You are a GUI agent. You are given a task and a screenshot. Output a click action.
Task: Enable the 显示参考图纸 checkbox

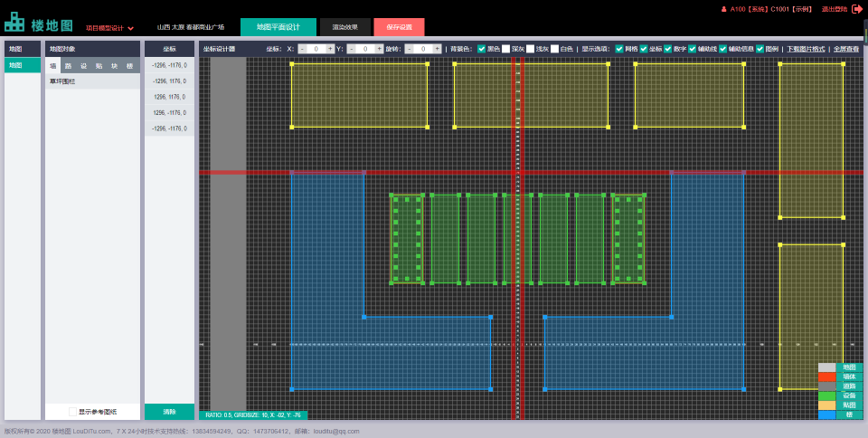tap(72, 412)
